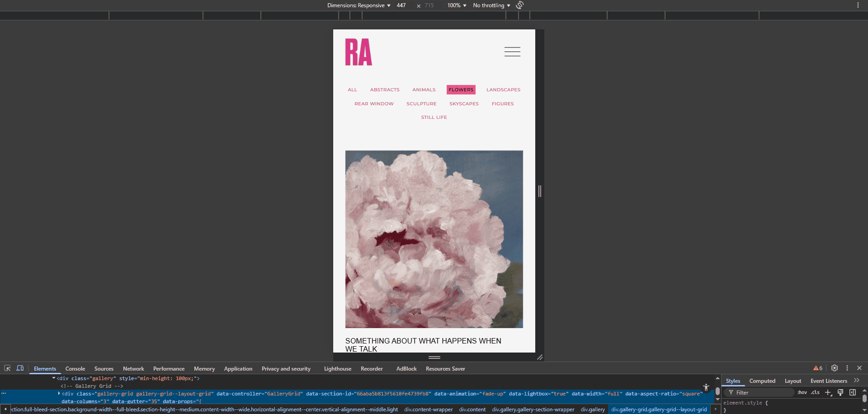This screenshot has width=868, height=414.
Task: Click the warning issues counter showing 6
Action: [x=818, y=368]
